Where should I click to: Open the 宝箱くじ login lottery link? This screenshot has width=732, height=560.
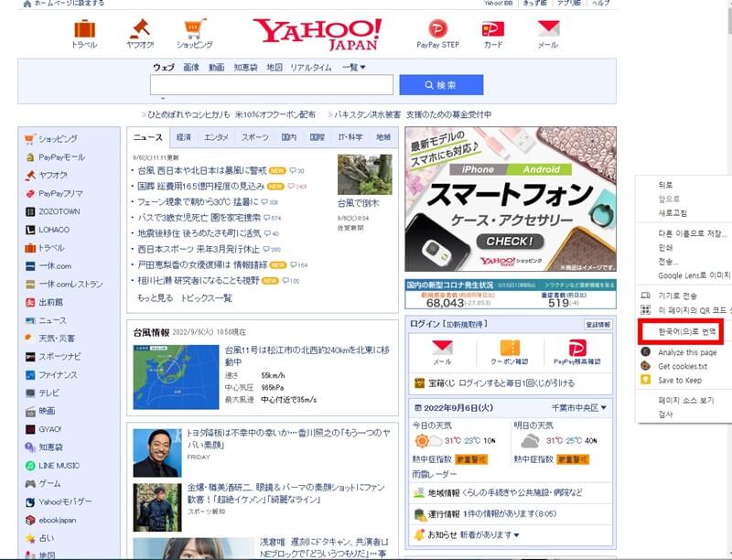[x=501, y=383]
